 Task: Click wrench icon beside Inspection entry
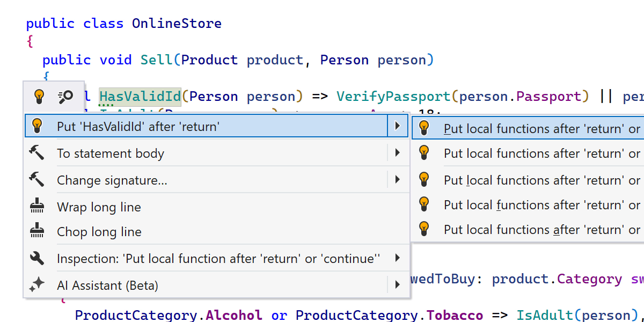click(x=36, y=258)
